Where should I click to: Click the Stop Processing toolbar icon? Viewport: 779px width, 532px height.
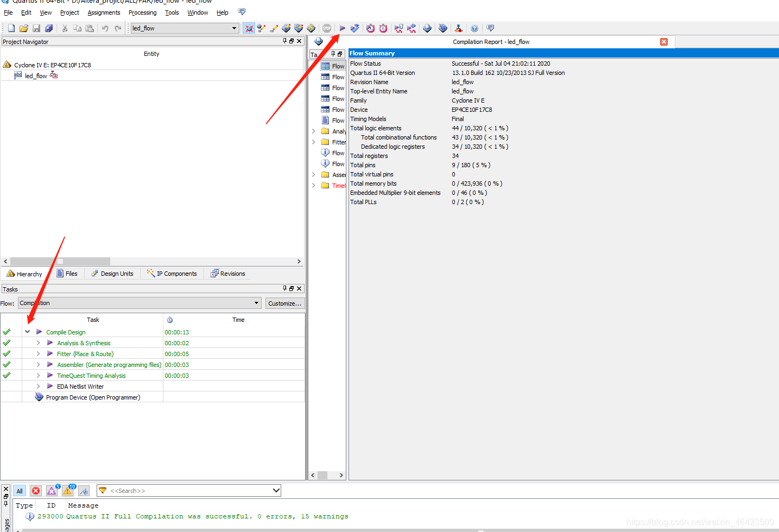(327, 28)
